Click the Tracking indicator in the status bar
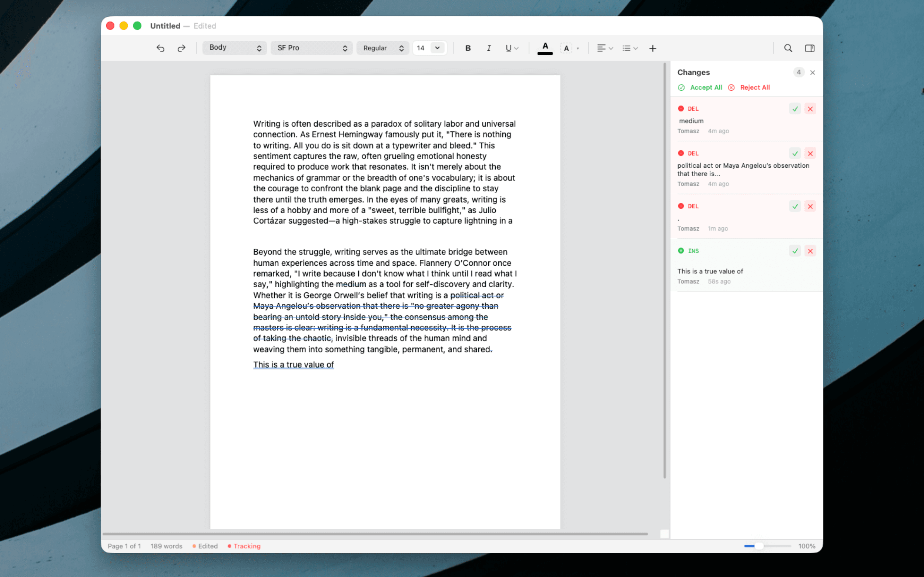Viewport: 924px width, 577px height. tap(247, 546)
